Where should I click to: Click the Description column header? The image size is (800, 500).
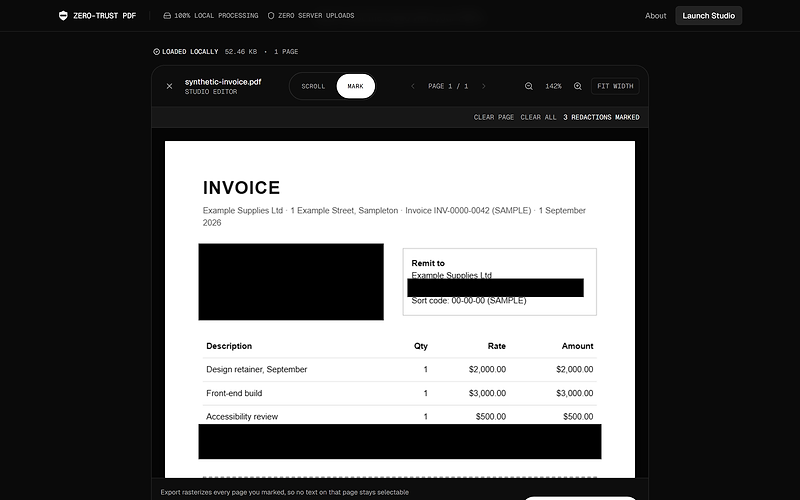click(229, 346)
